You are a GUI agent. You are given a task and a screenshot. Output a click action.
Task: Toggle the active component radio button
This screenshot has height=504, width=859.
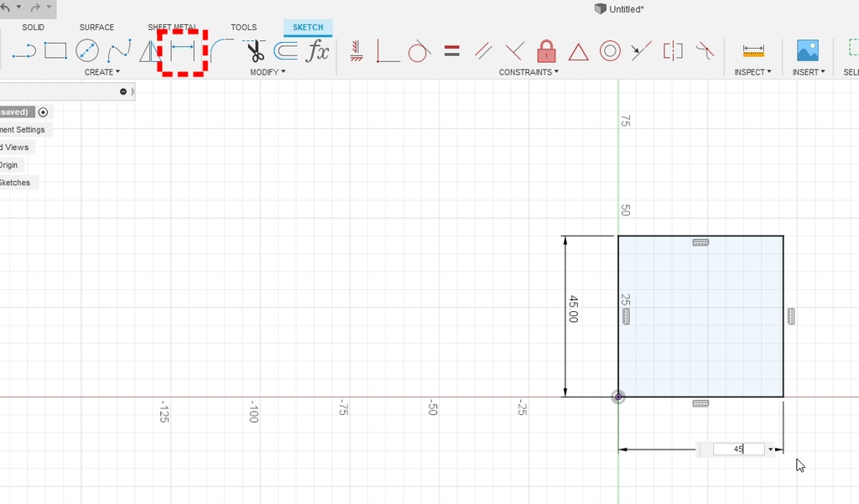[43, 112]
